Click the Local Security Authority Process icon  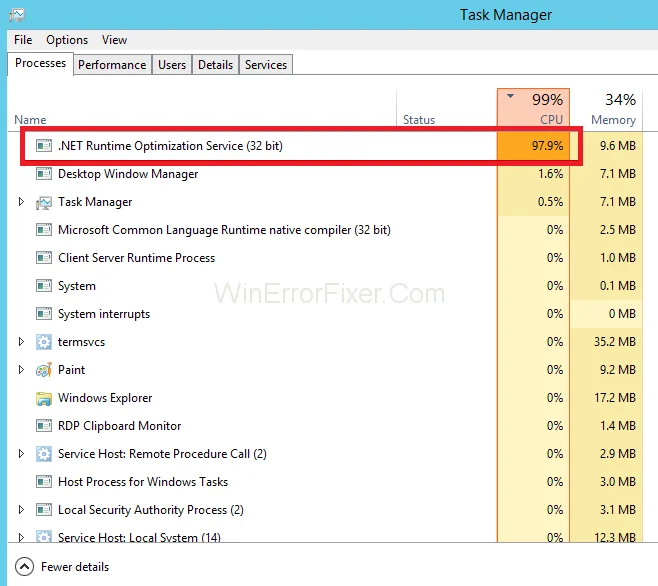(44, 510)
